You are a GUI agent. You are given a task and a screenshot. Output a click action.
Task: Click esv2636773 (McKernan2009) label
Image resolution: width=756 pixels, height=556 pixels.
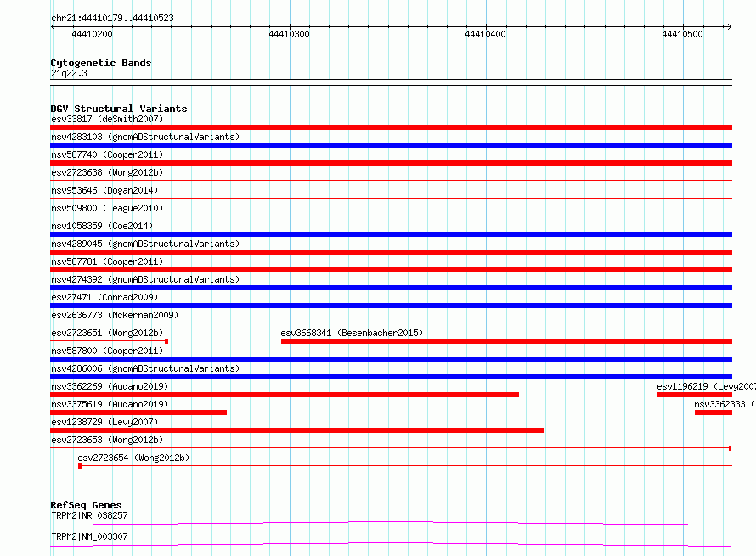pyautogui.click(x=115, y=315)
